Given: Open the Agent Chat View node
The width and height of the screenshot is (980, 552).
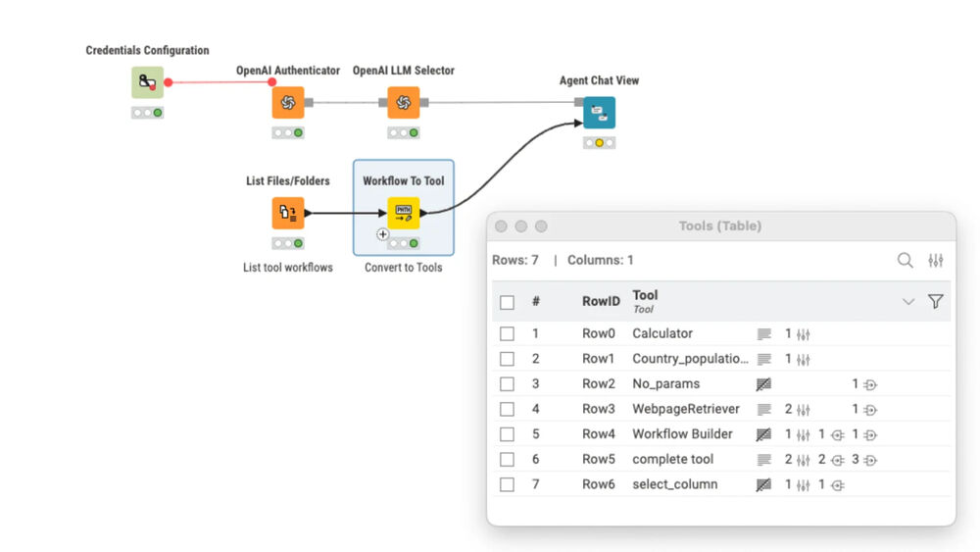Looking at the screenshot, I should (600, 113).
